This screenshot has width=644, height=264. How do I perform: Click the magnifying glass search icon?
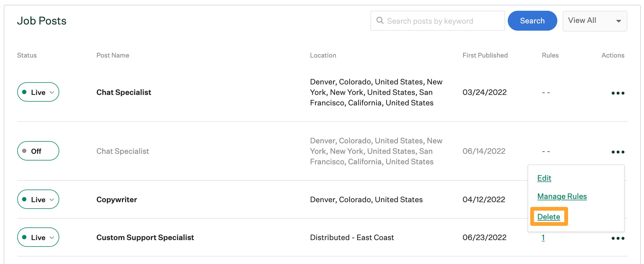tap(380, 20)
